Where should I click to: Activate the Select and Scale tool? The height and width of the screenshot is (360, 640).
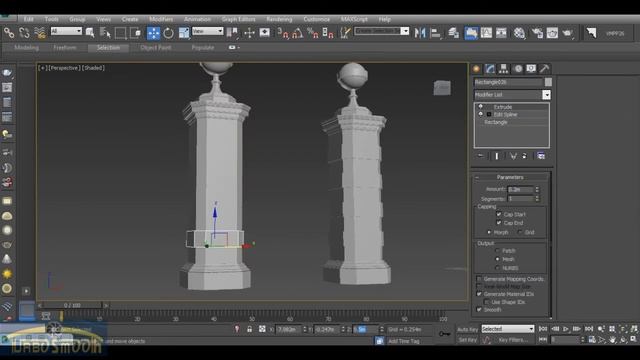(184, 33)
